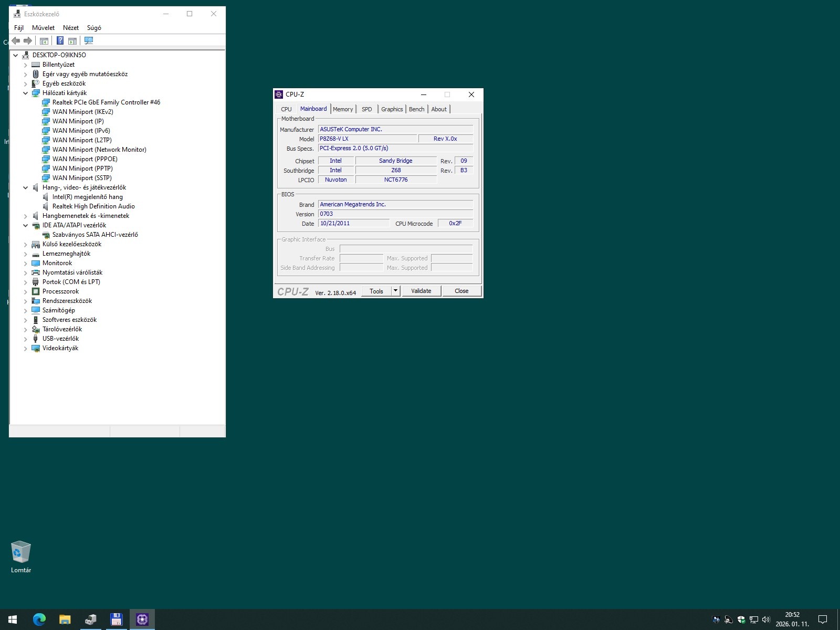
Task: Select WAN Miniport (IKEv2) tree entry
Action: click(83, 112)
